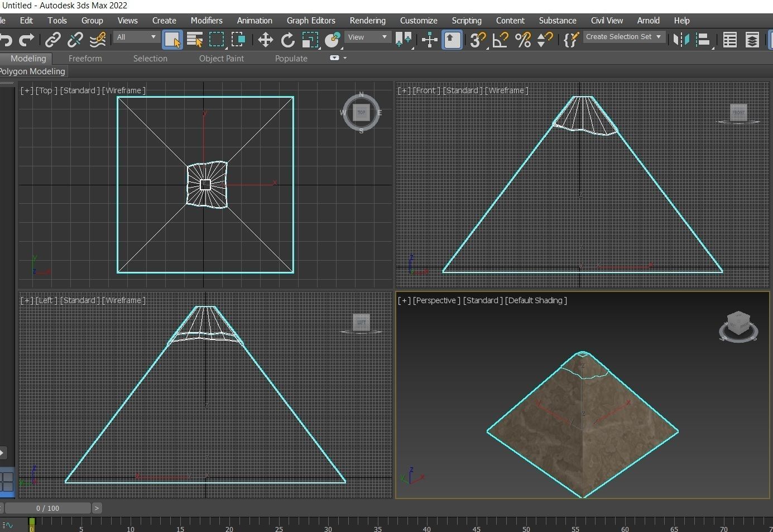Toggle the 3D Snaps button
The image size is (773, 532).
point(478,40)
